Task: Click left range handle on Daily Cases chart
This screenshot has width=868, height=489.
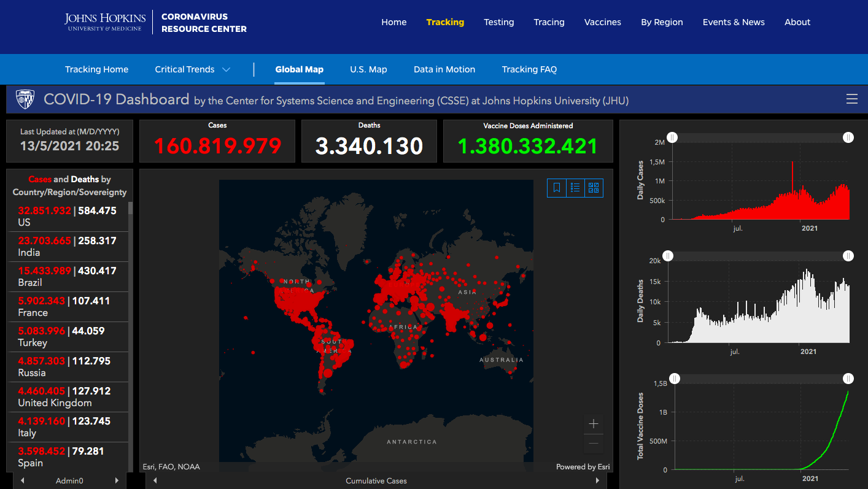Action: tap(672, 137)
